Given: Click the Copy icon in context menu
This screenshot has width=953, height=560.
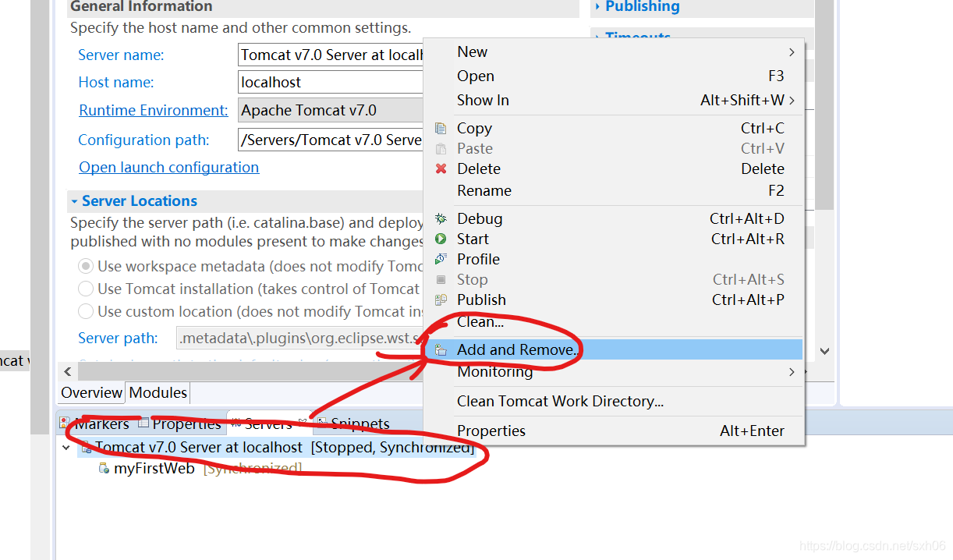Looking at the screenshot, I should click(441, 128).
